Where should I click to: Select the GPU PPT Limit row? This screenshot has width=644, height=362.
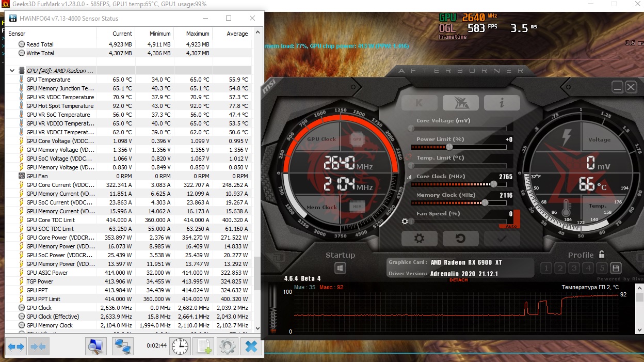[x=129, y=299]
